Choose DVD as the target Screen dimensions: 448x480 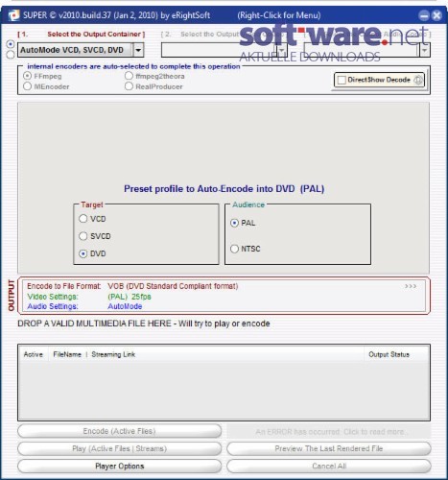(83, 253)
